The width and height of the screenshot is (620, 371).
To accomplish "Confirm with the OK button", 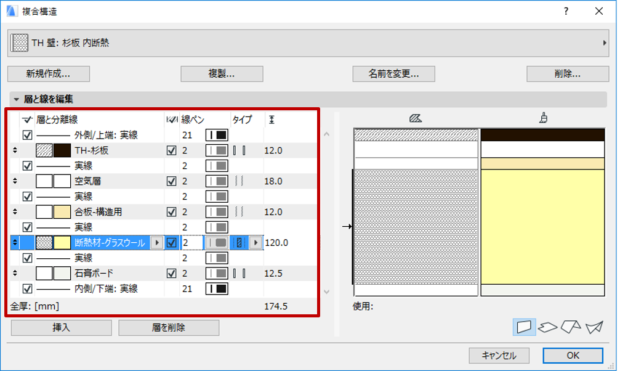I will pos(573,356).
